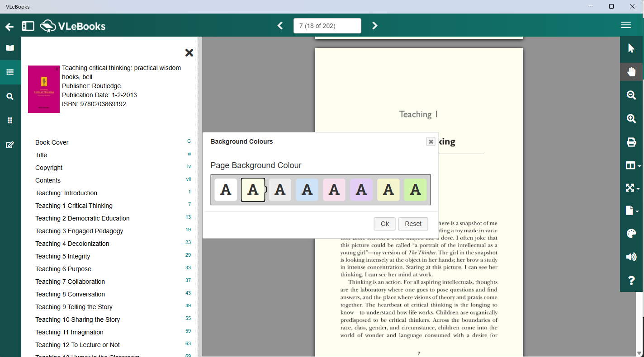The image size is (644, 357).
Task: Confirm with the Ok button
Action: click(x=384, y=224)
